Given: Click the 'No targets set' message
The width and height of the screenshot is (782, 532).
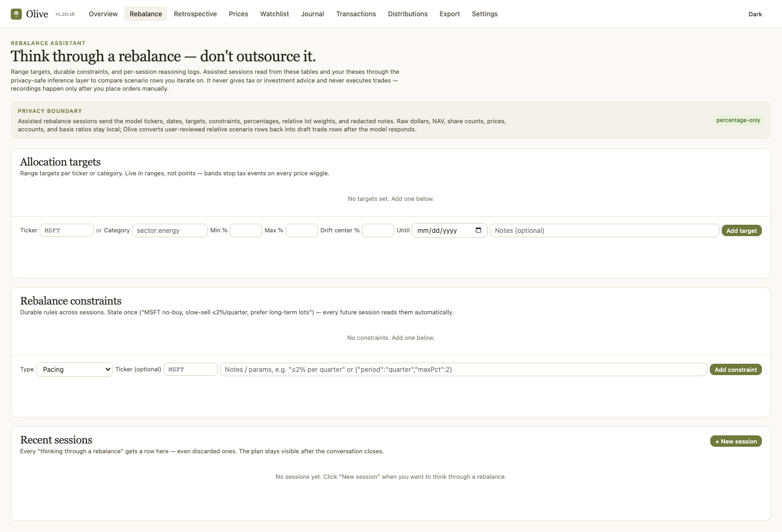Looking at the screenshot, I should pos(391,199).
